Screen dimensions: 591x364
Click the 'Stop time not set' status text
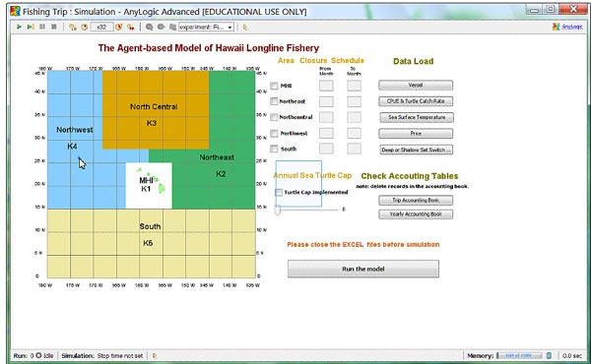(120, 356)
